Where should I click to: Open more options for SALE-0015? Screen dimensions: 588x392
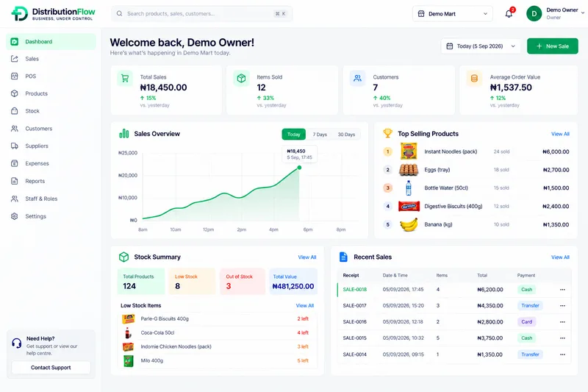pyautogui.click(x=562, y=338)
